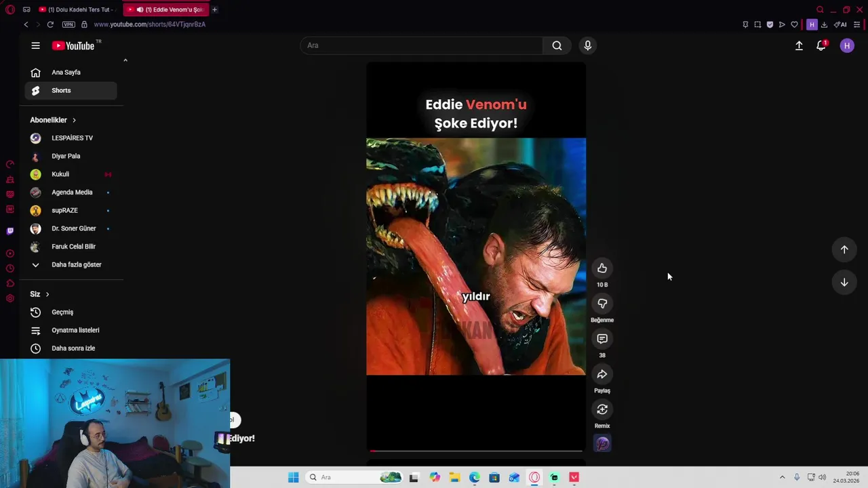
Task: Click the Windows taskbar Ara search box
Action: (x=355, y=477)
